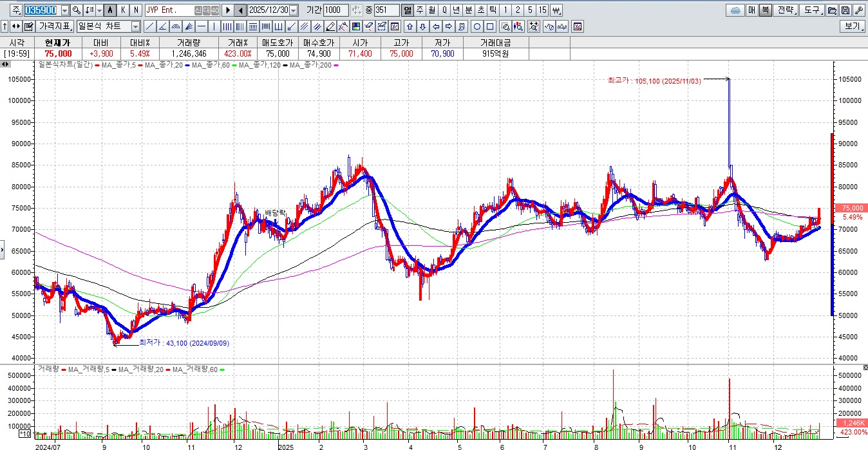Click the 주 market type button

pyautogui.click(x=15, y=10)
